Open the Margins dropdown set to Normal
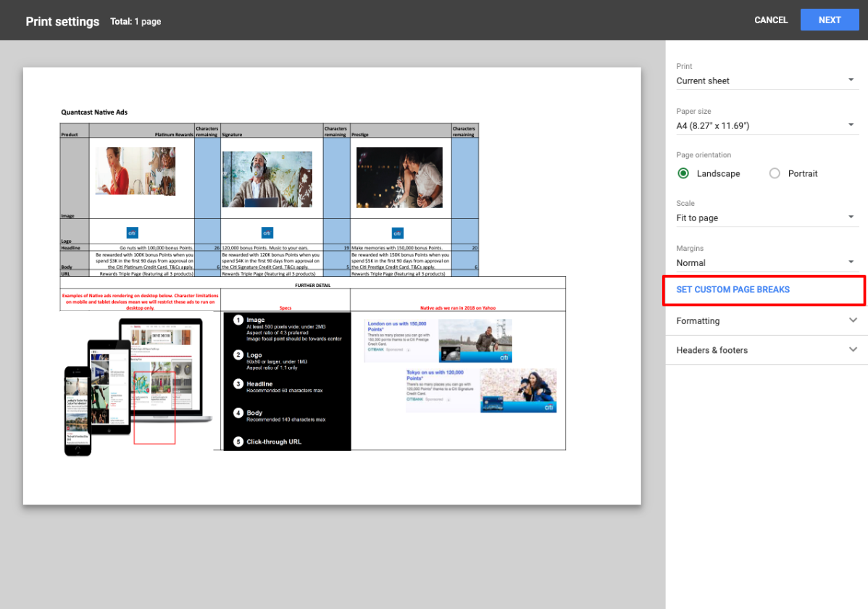 765,262
